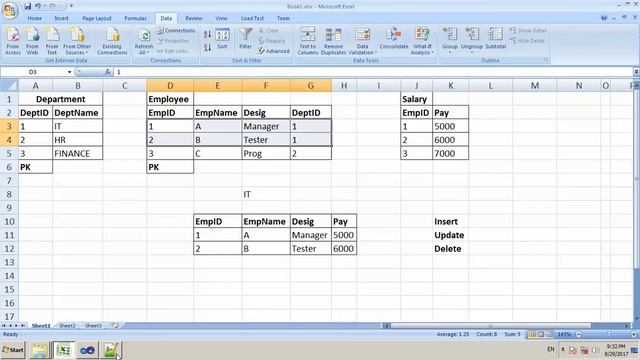
Task: Click the horizontal scrollbar
Action: click(491, 326)
